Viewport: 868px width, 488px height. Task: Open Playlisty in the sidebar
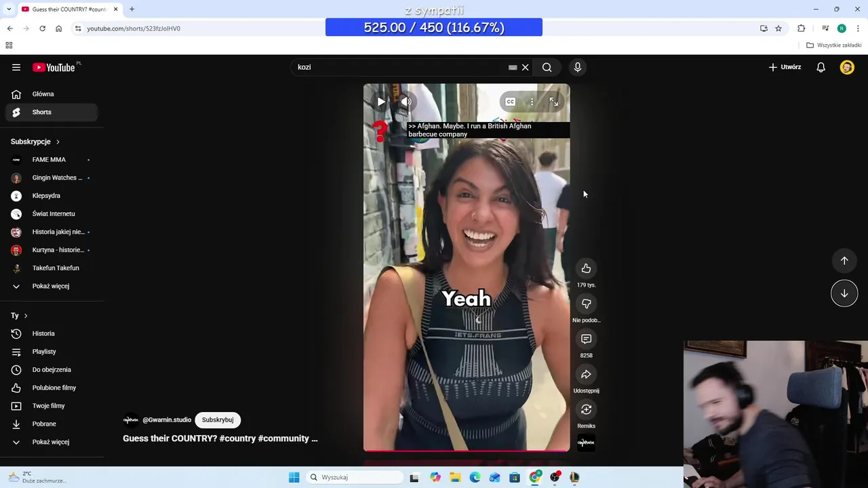52,352
